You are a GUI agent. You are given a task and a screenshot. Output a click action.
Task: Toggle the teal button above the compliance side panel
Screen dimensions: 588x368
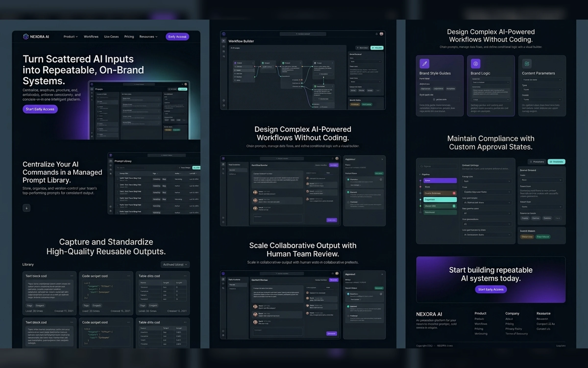tap(556, 162)
